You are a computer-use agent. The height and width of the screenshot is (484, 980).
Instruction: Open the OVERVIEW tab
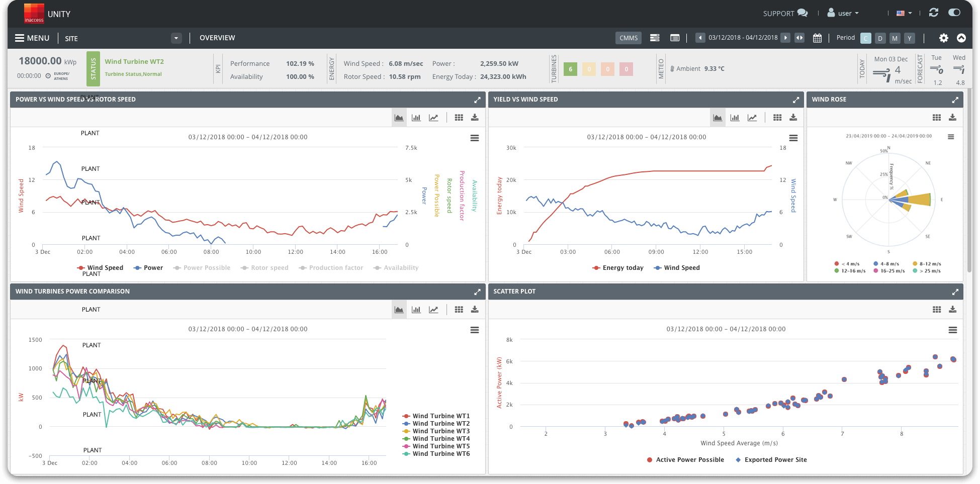(x=217, y=38)
